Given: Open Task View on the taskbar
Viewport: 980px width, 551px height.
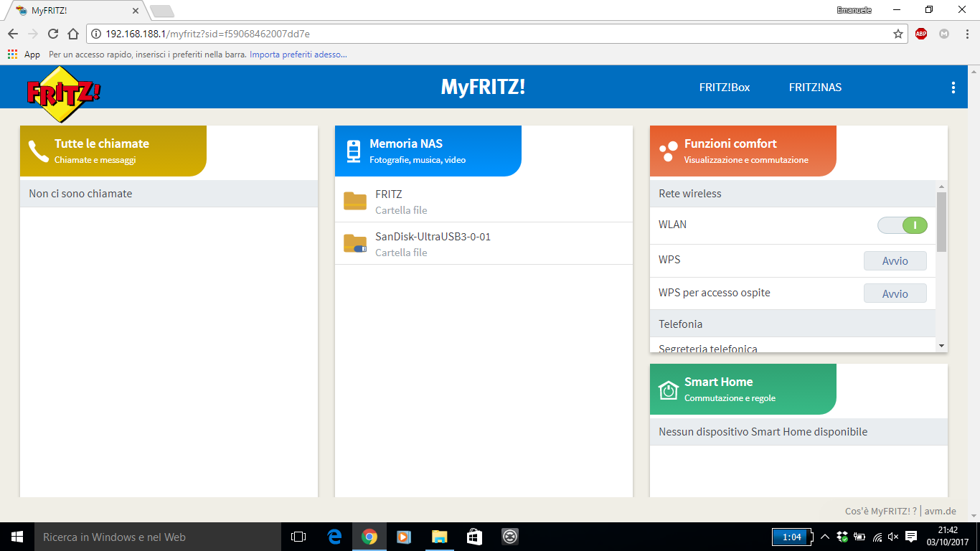Looking at the screenshot, I should (298, 537).
